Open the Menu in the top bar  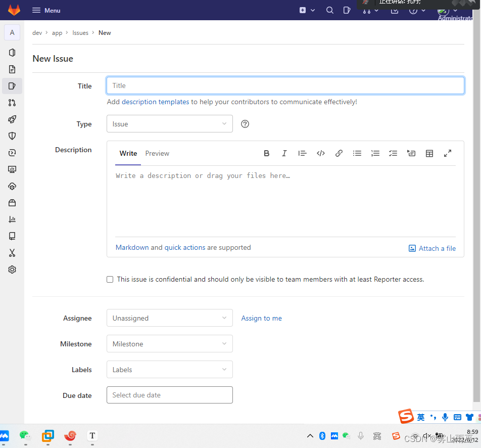coord(46,10)
